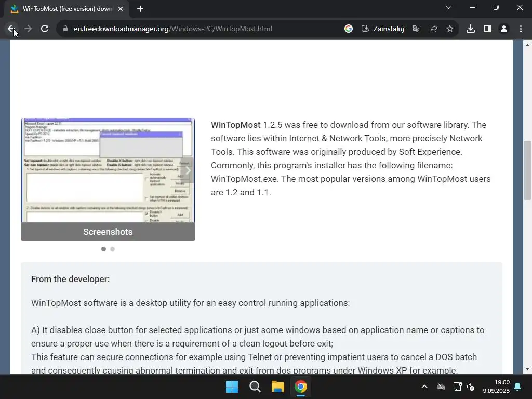Click the Google icon in the address bar
532x399 pixels.
click(x=349, y=29)
